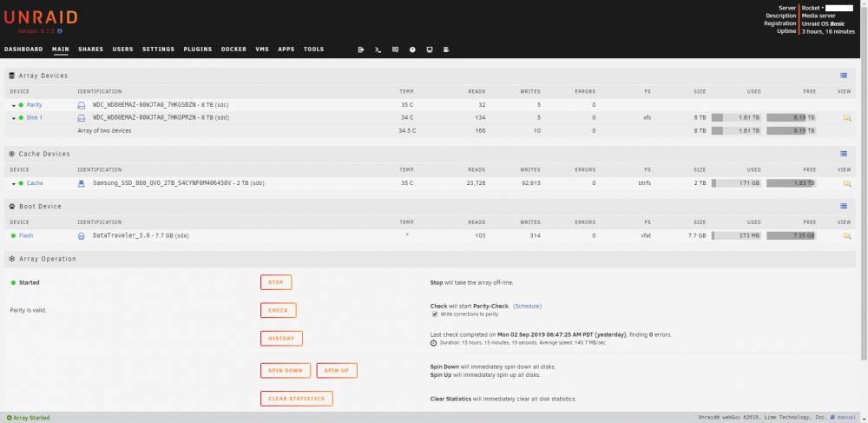This screenshot has width=868, height=423.
Task: Toggle Write corrections to parity checkbox
Action: (435, 314)
